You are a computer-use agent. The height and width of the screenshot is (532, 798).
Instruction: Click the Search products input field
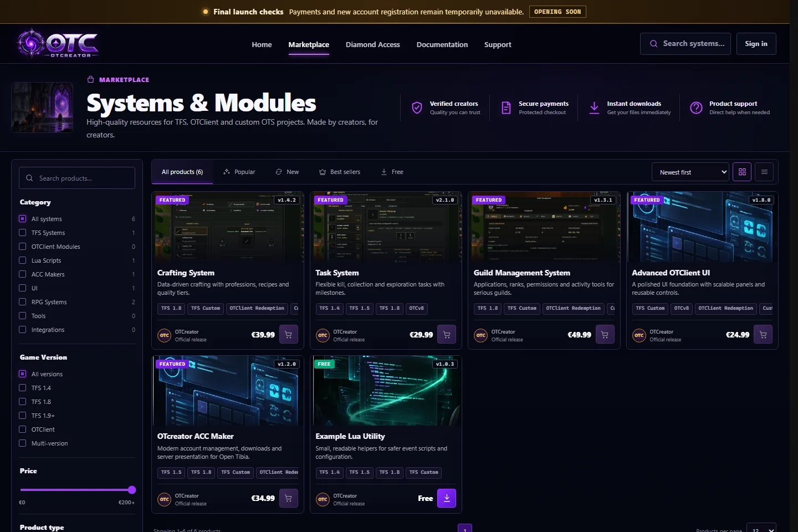77,178
